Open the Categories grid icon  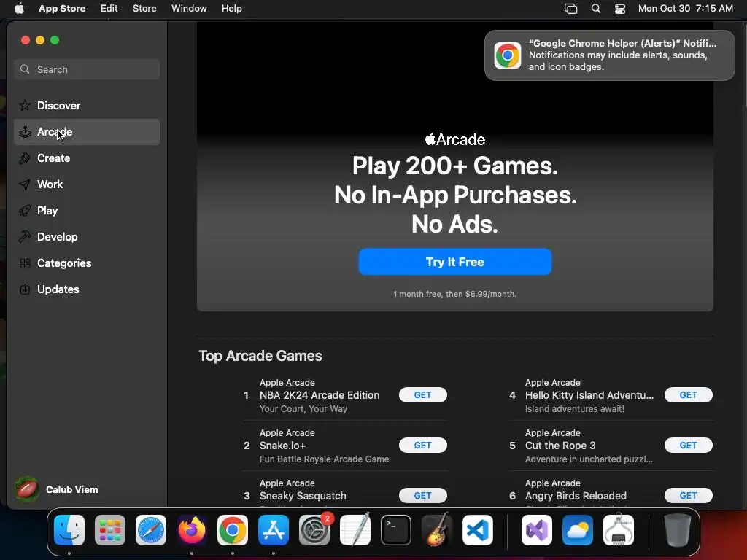pyautogui.click(x=25, y=262)
